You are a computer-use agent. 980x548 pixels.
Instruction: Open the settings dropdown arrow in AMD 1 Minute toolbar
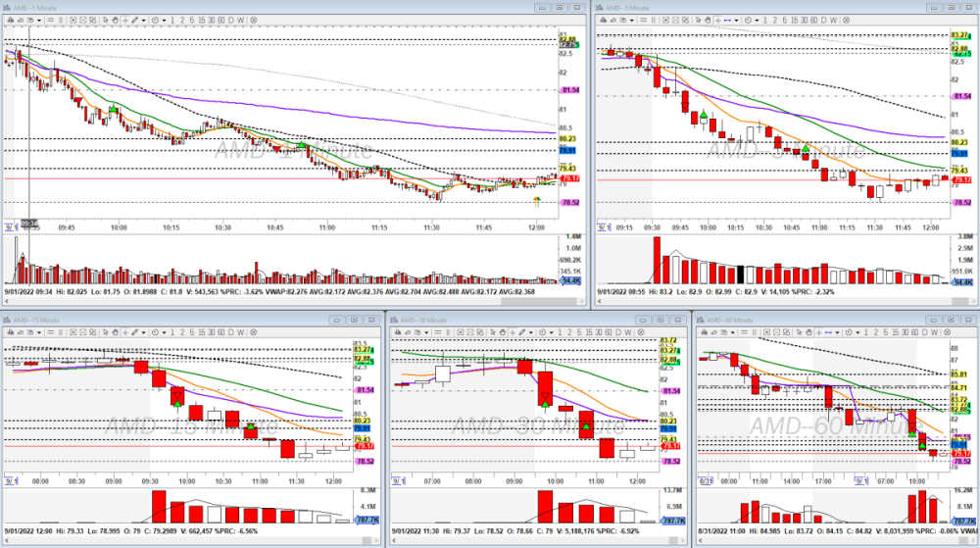click(x=39, y=20)
